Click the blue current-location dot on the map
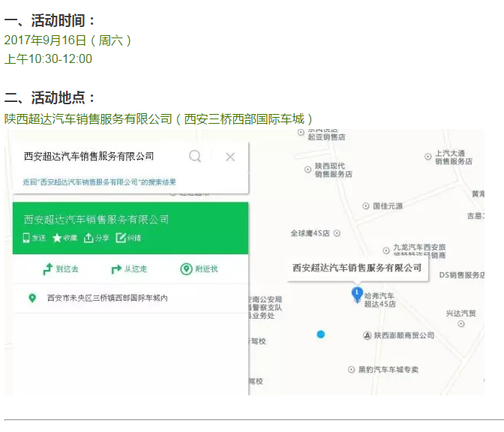Screen dimensions: 504x432 [321, 334]
